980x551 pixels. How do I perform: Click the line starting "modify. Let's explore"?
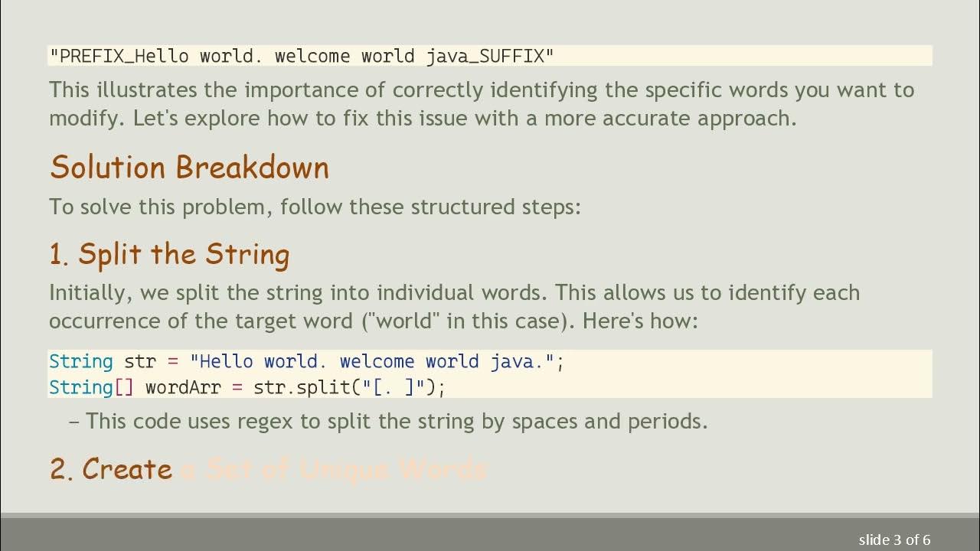point(423,118)
